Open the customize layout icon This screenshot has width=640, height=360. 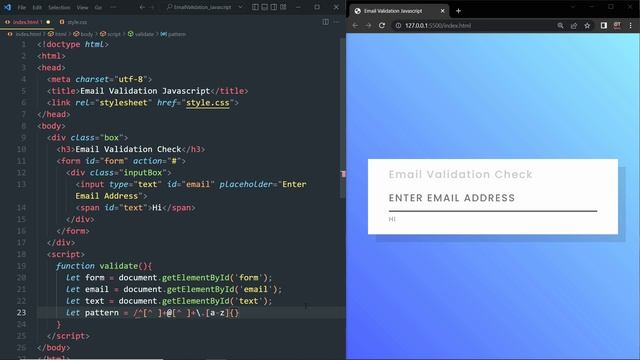tap(283, 7)
